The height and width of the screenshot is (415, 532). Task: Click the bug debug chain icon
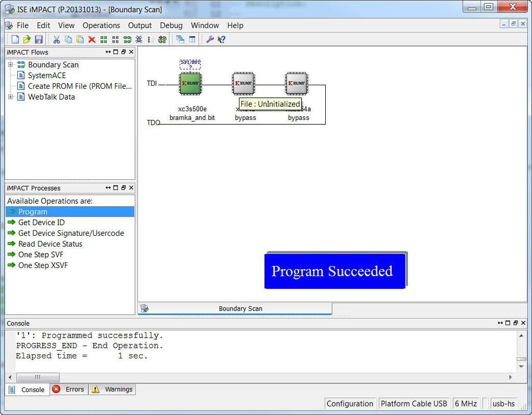139,39
